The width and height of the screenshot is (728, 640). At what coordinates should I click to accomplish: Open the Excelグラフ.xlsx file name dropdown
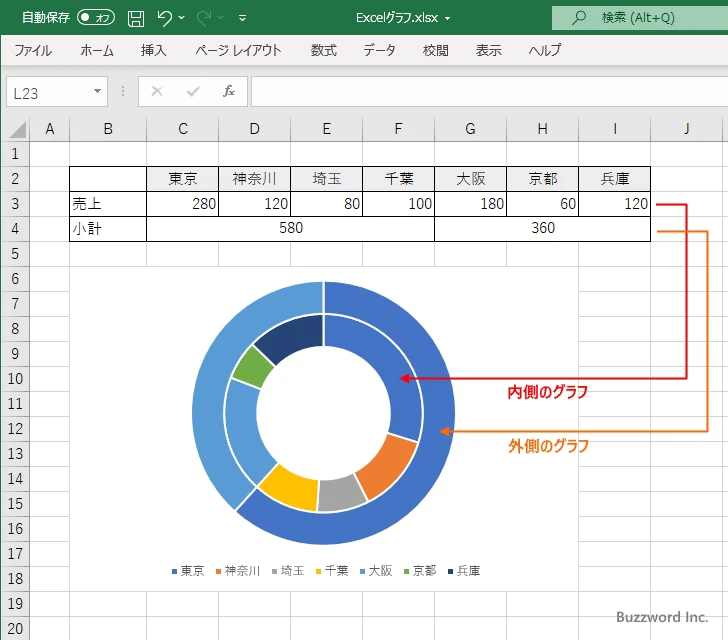(448, 19)
